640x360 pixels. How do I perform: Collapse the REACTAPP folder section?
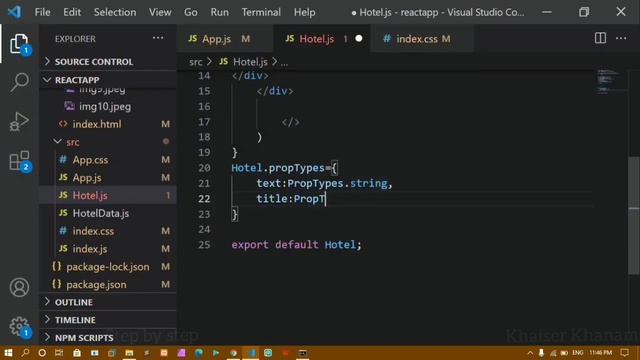[108, 80]
